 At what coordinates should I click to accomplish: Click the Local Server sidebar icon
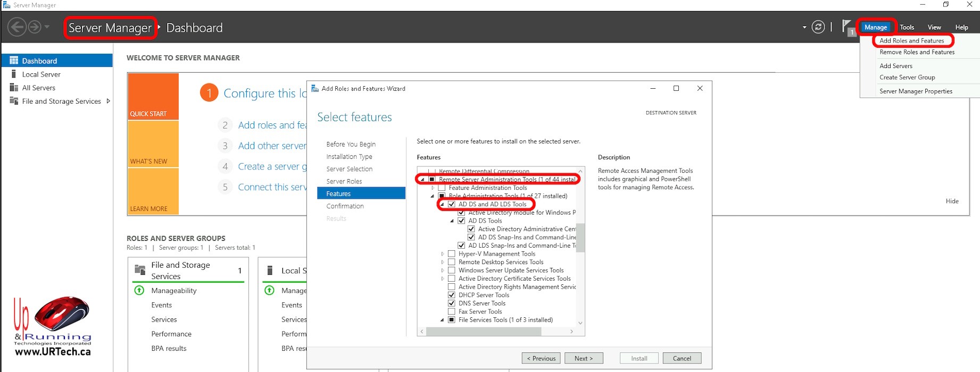(x=14, y=74)
